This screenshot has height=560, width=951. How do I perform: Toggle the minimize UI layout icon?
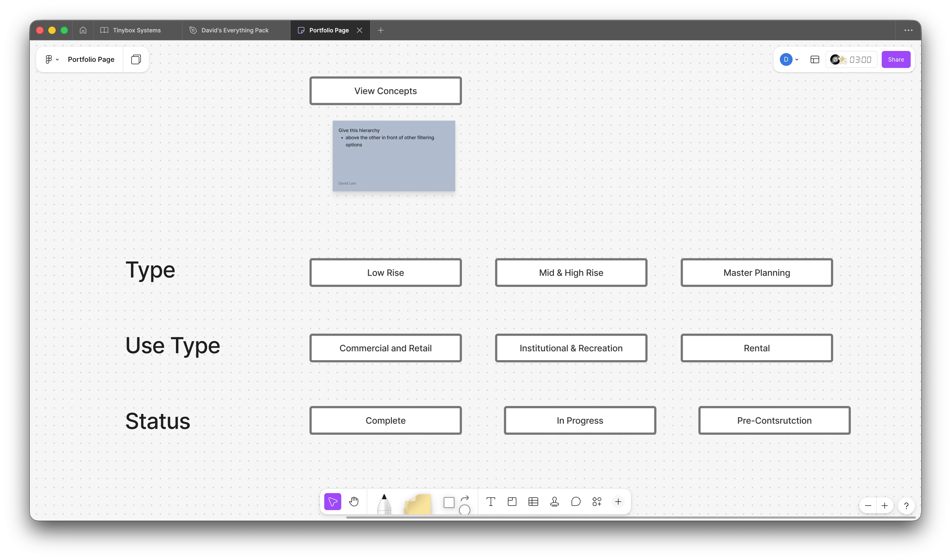pos(814,59)
